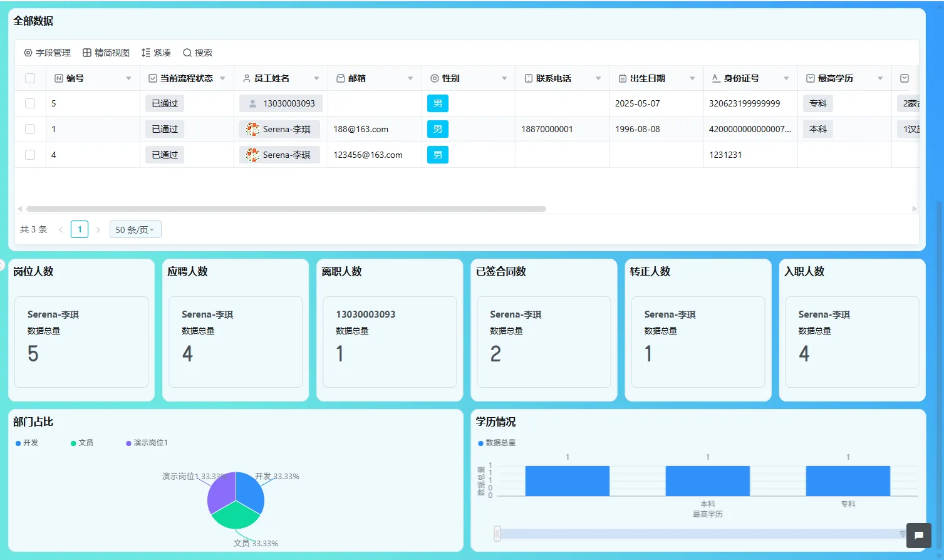
Task: Open the 字段管理 field settings icon
Action: pos(26,53)
